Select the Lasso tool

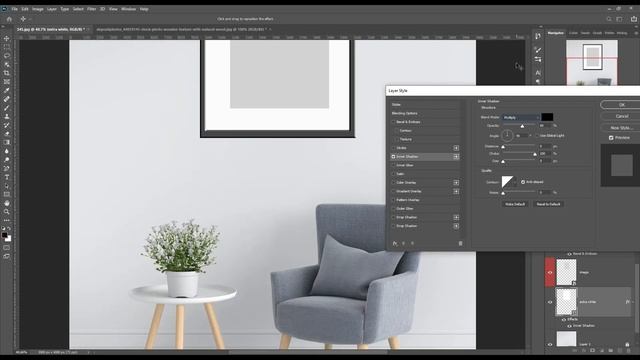[7, 56]
